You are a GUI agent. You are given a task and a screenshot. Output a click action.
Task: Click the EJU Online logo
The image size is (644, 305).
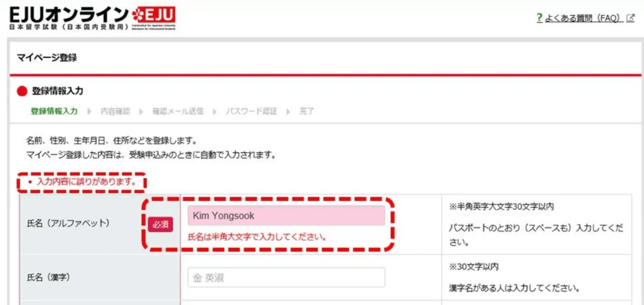click(93, 19)
